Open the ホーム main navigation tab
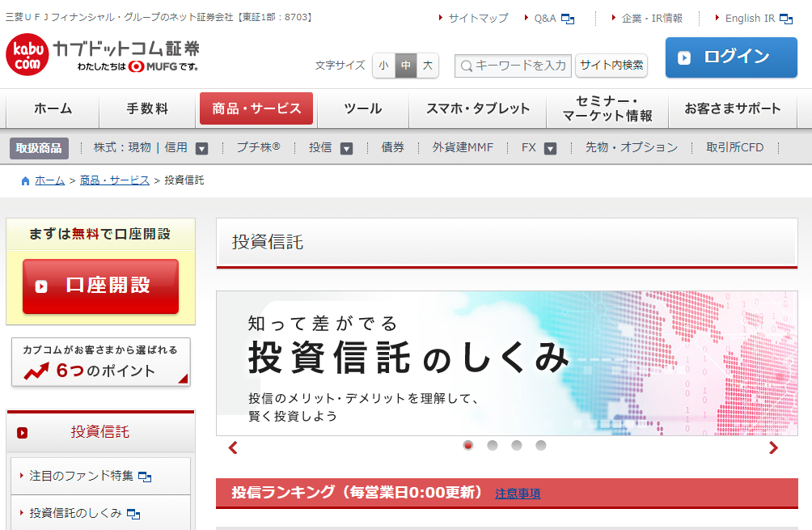 click(53, 108)
